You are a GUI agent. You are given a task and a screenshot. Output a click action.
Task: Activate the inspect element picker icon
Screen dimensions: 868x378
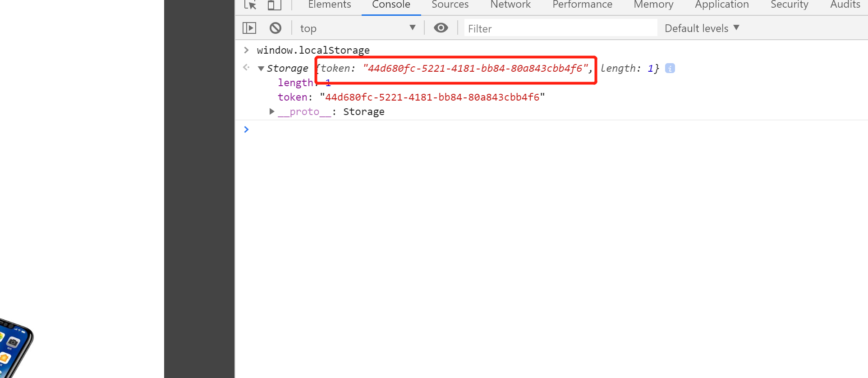[250, 5]
